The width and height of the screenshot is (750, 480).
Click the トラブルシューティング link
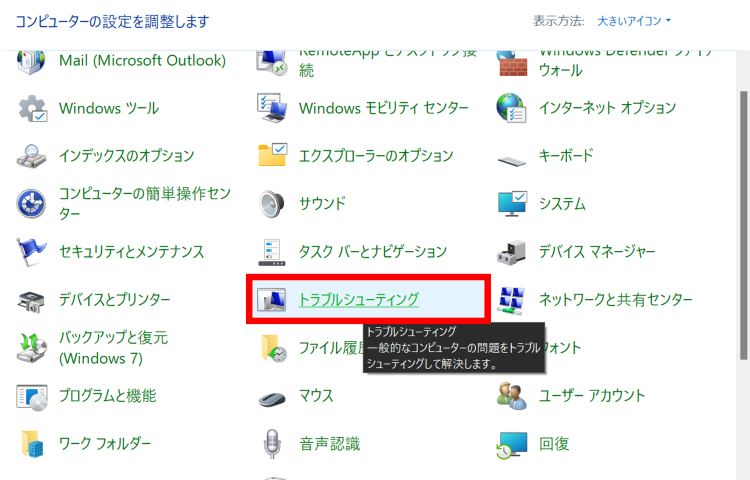coord(359,300)
